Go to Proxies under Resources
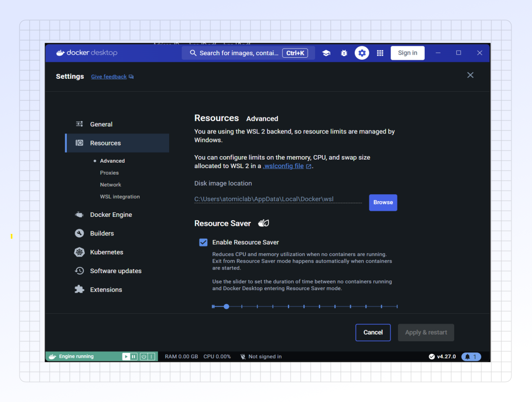Image resolution: width=532 pixels, height=402 pixels. coord(109,173)
